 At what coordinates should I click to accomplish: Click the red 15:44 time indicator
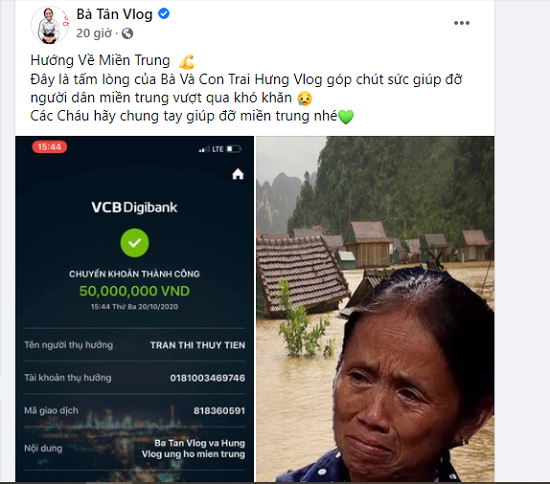tap(49, 147)
